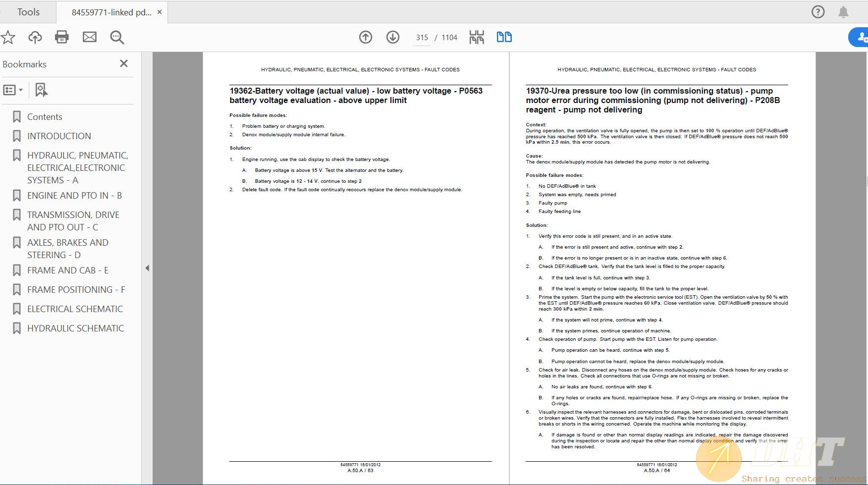Jump to the FRAME AND CAB - E bookmark
Screen dimensions: 868x485
coord(68,270)
